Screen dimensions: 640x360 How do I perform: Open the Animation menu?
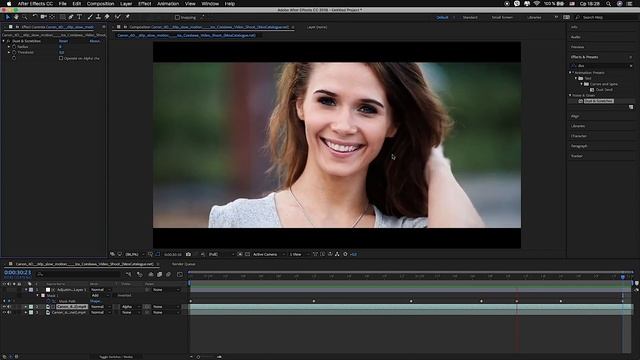(x=168, y=4)
